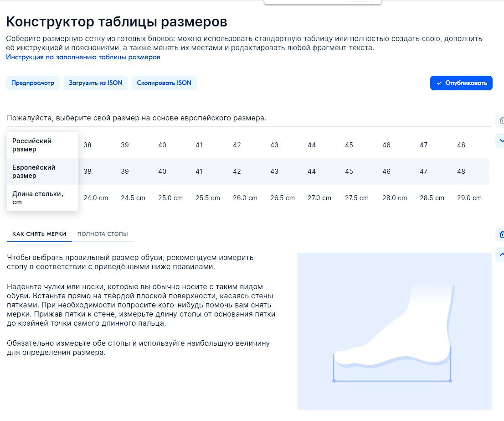Click Загрузить из JSON button
The image size is (504, 421).
(95, 83)
